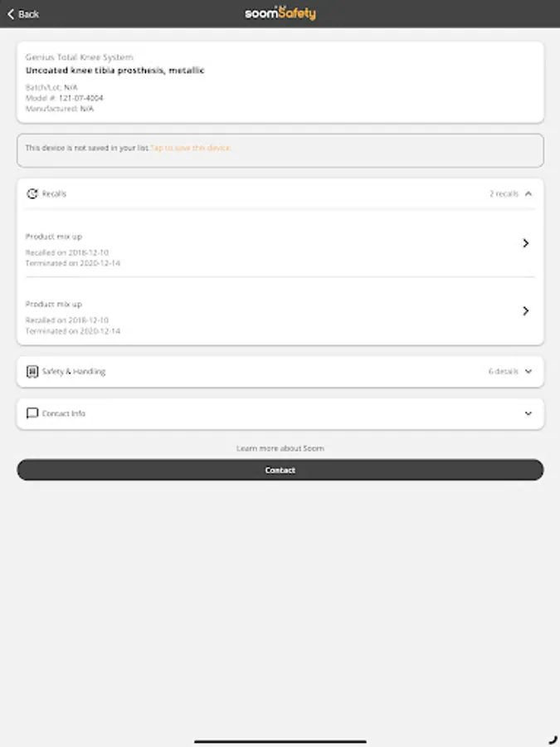Click the SoomSafety logo in header

click(x=280, y=13)
